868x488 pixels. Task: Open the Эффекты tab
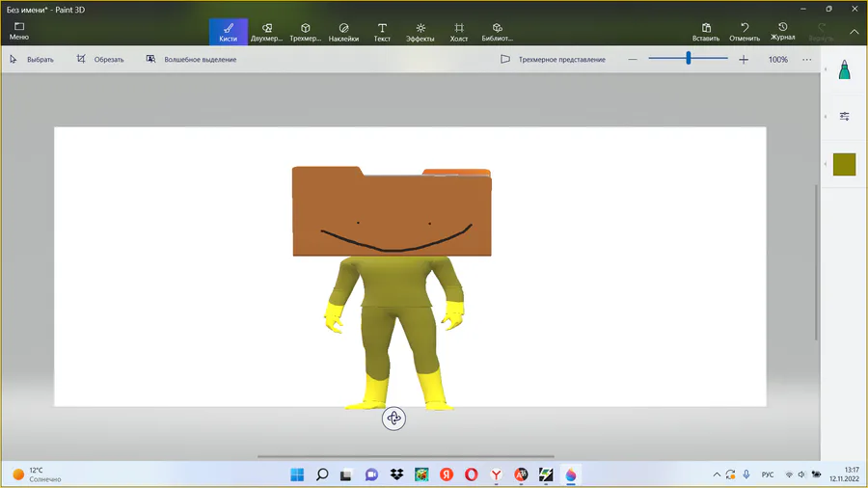(x=420, y=32)
